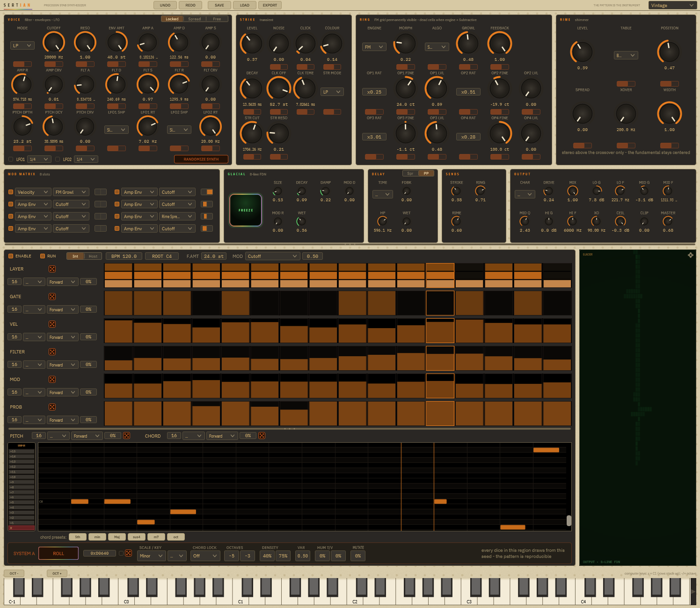Click the MASTER output knob
The image size is (700, 608).
(x=668, y=221)
